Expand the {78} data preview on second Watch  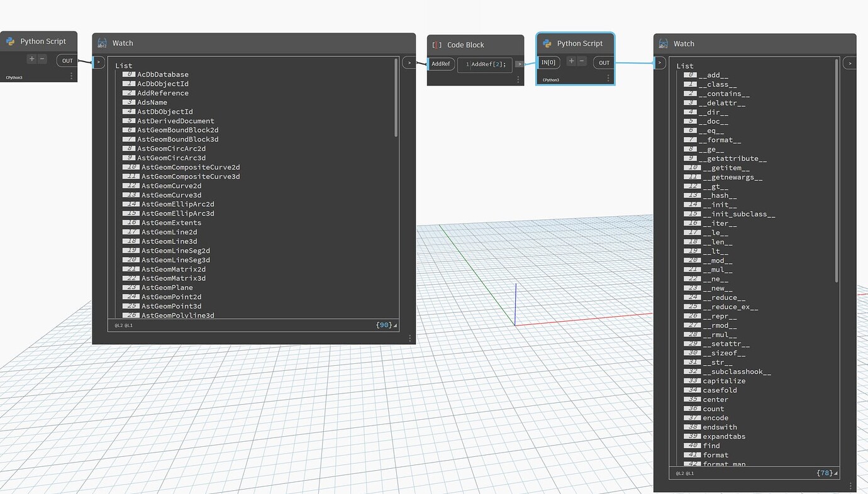click(x=824, y=473)
